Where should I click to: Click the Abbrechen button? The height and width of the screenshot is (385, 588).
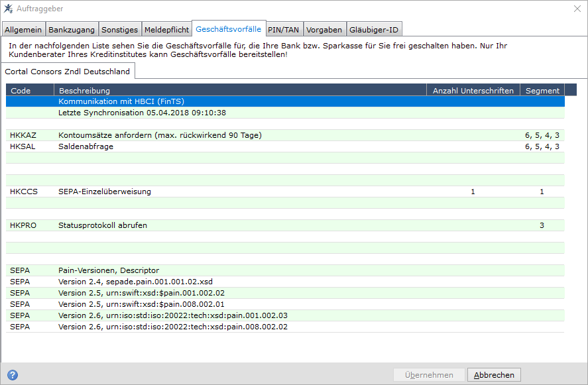494,375
